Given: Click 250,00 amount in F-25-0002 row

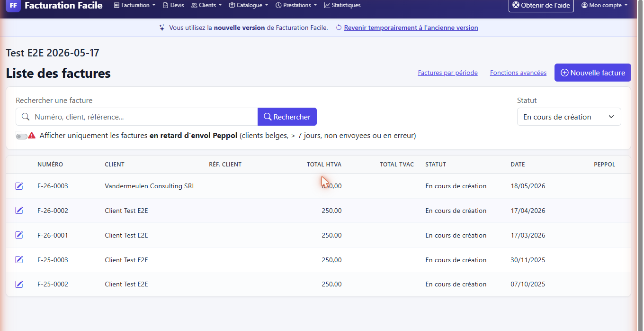Looking at the screenshot, I should [x=331, y=284].
